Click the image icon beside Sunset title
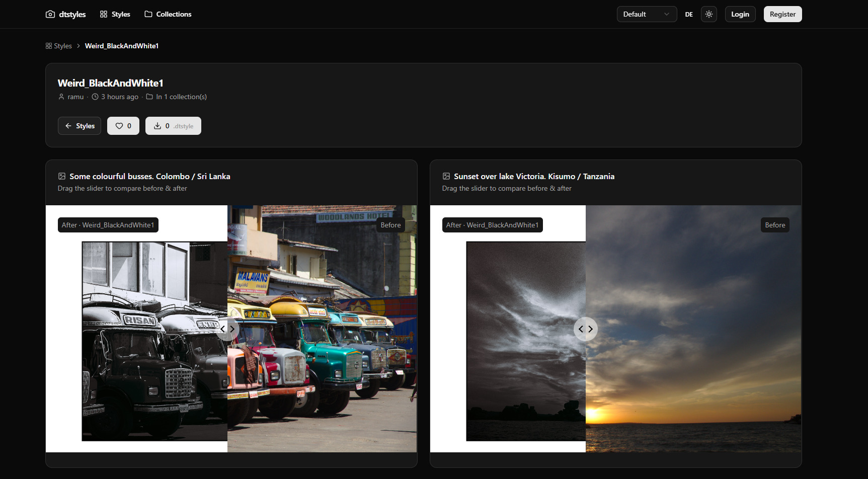Screen dimensions: 868x479 coord(446,176)
